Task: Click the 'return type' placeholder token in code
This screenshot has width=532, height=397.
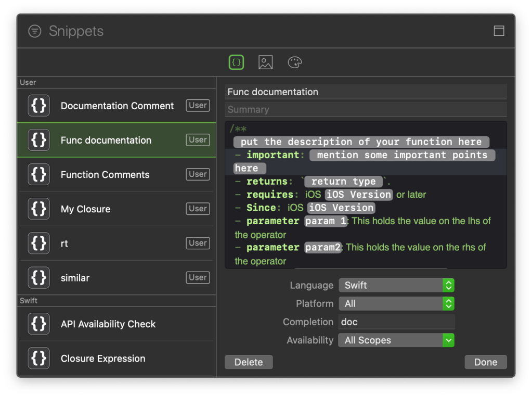Action: (x=343, y=182)
